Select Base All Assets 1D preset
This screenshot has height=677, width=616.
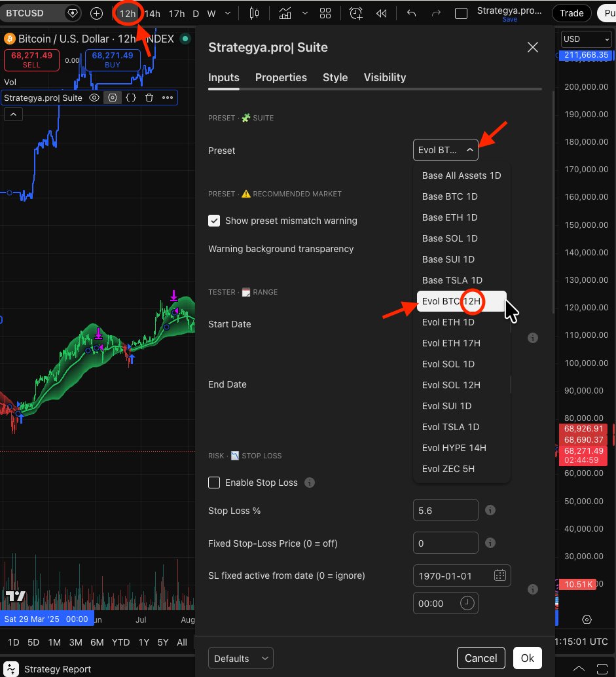(462, 175)
